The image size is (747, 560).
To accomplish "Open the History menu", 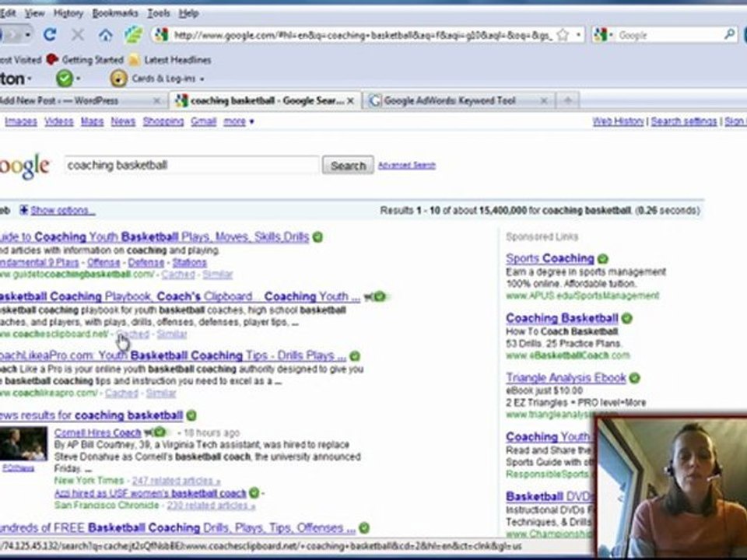I will [x=68, y=13].
